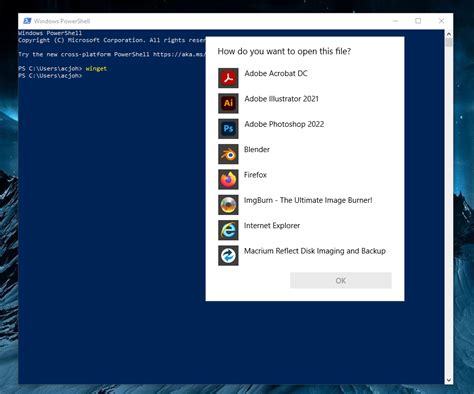Click the PowerShell scrollbar down arrow
Viewport: 474px width, 394px height.
[449, 380]
